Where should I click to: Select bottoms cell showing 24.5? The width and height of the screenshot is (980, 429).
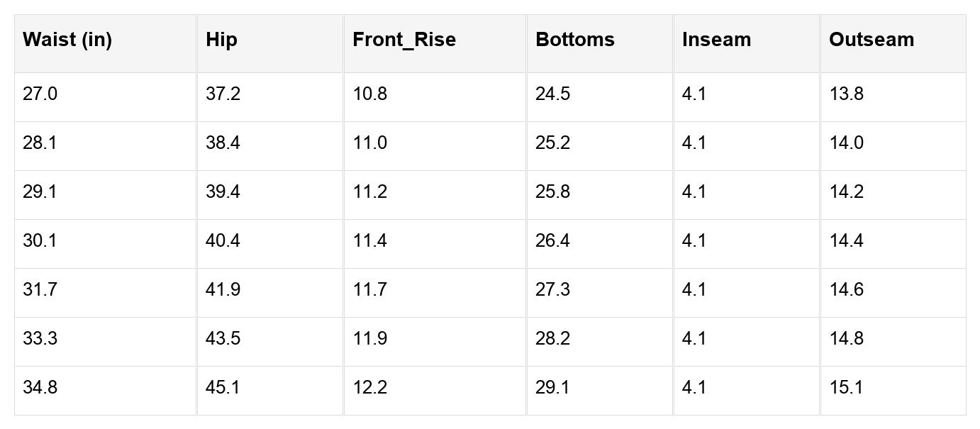(x=600, y=97)
